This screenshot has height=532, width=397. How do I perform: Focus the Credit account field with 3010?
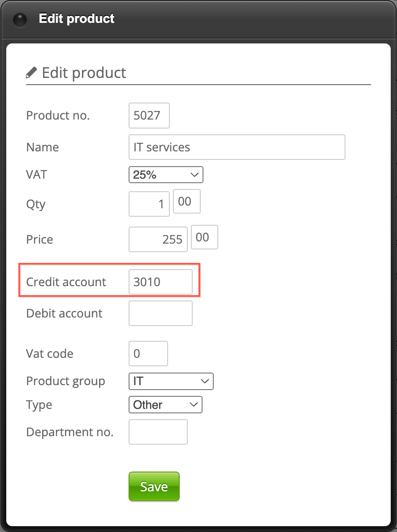click(160, 282)
